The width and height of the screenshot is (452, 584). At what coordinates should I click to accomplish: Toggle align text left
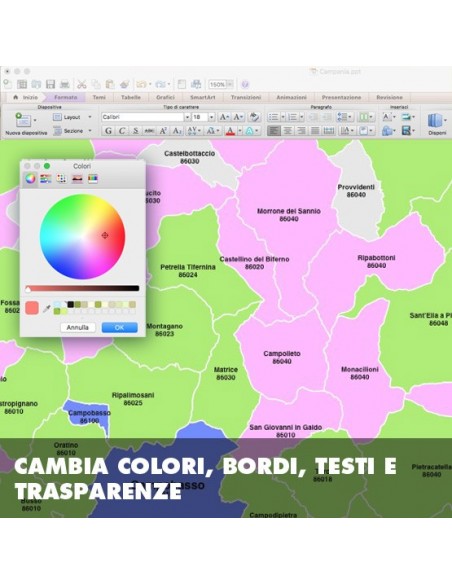[x=274, y=131]
